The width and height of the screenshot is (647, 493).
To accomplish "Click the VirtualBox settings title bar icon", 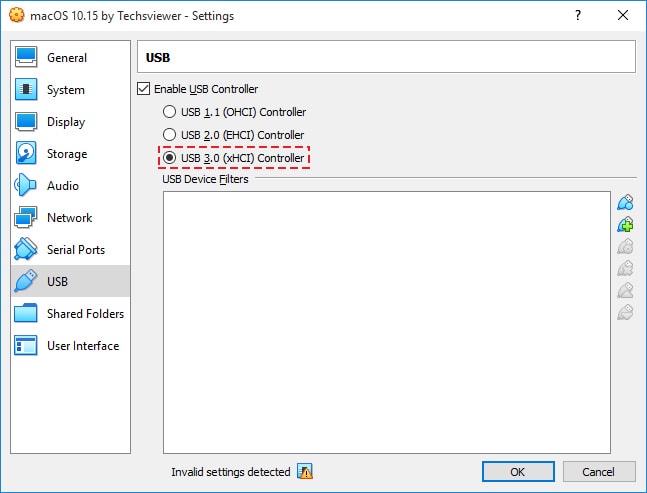I will tap(17, 15).
